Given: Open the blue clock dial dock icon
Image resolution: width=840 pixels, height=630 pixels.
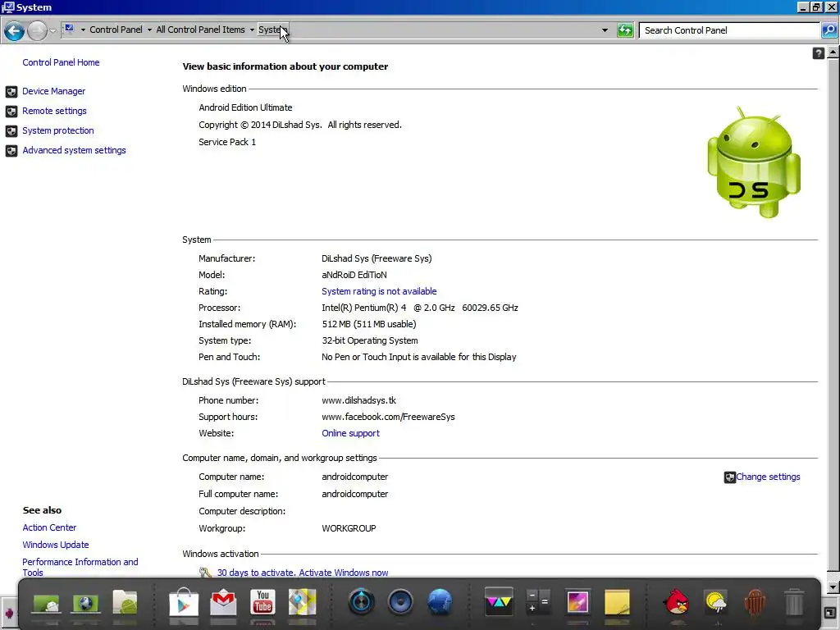Looking at the screenshot, I should click(362, 601).
